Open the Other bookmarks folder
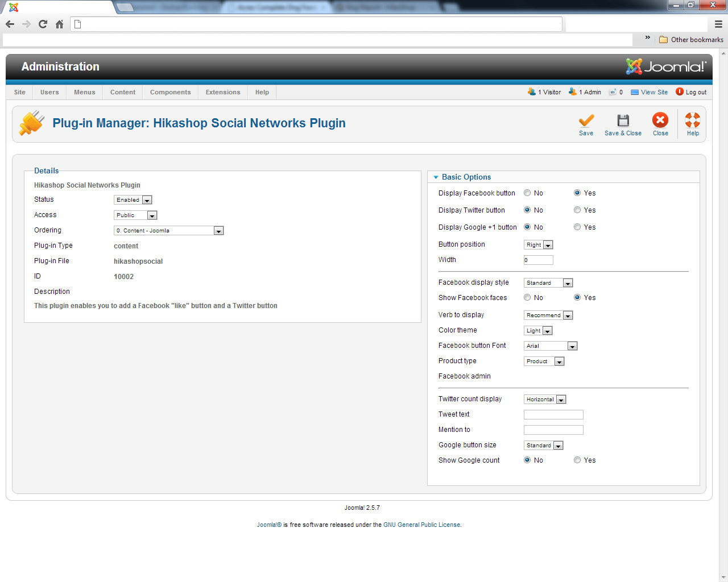 [691, 40]
